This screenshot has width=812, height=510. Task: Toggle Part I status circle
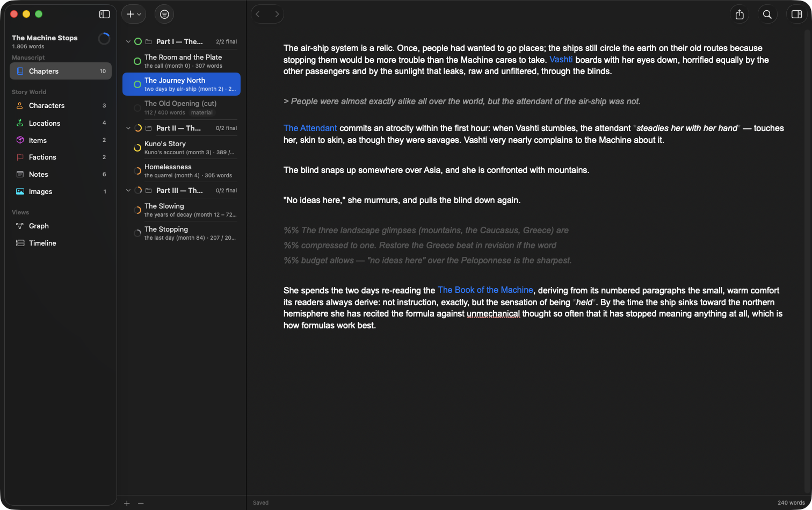coord(138,41)
